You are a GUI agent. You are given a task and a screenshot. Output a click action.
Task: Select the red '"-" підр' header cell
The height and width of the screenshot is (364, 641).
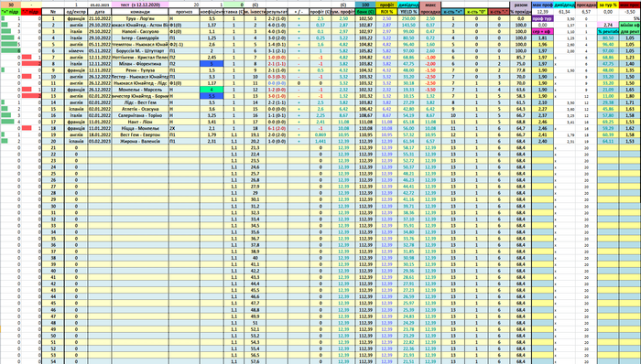click(31, 12)
